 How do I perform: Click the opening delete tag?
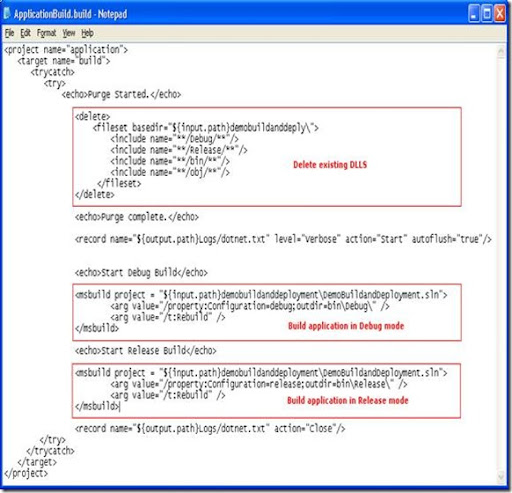click(92, 117)
